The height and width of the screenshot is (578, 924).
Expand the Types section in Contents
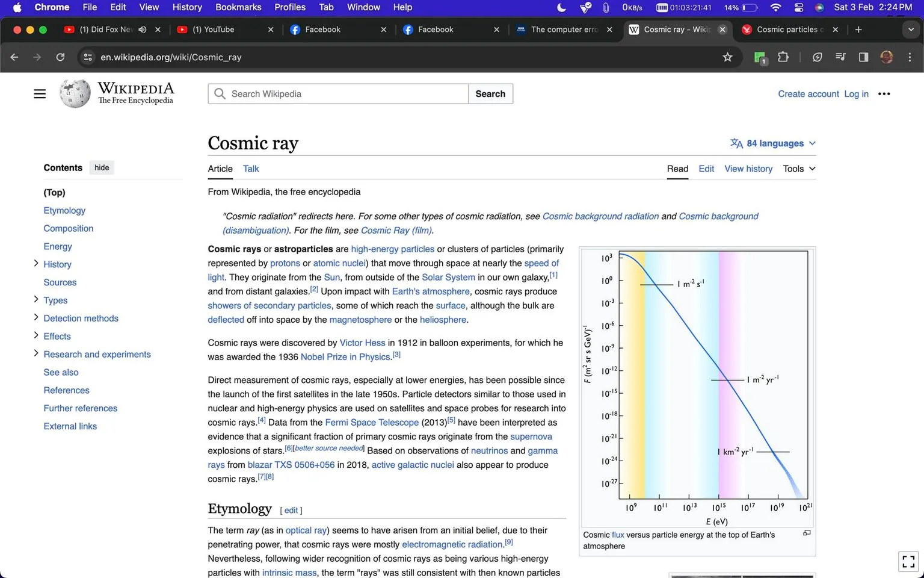pyautogui.click(x=36, y=299)
